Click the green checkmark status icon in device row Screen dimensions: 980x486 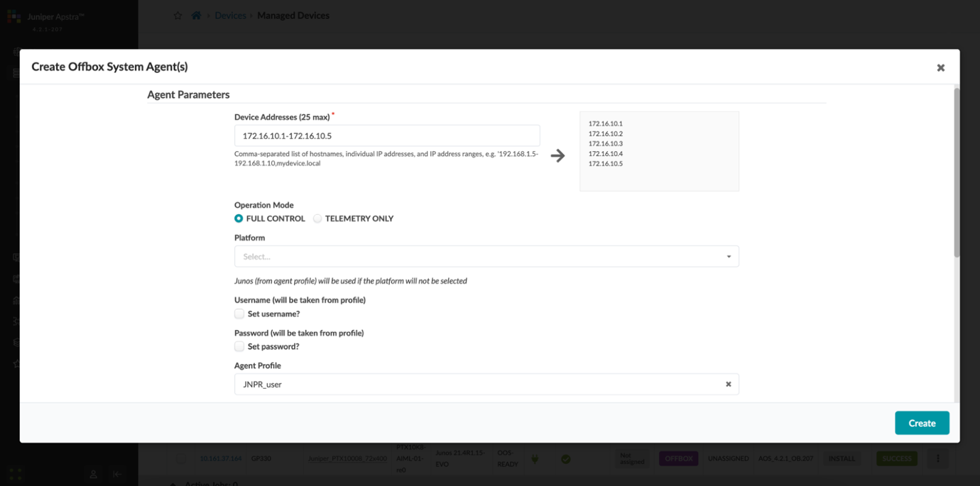tap(565, 459)
